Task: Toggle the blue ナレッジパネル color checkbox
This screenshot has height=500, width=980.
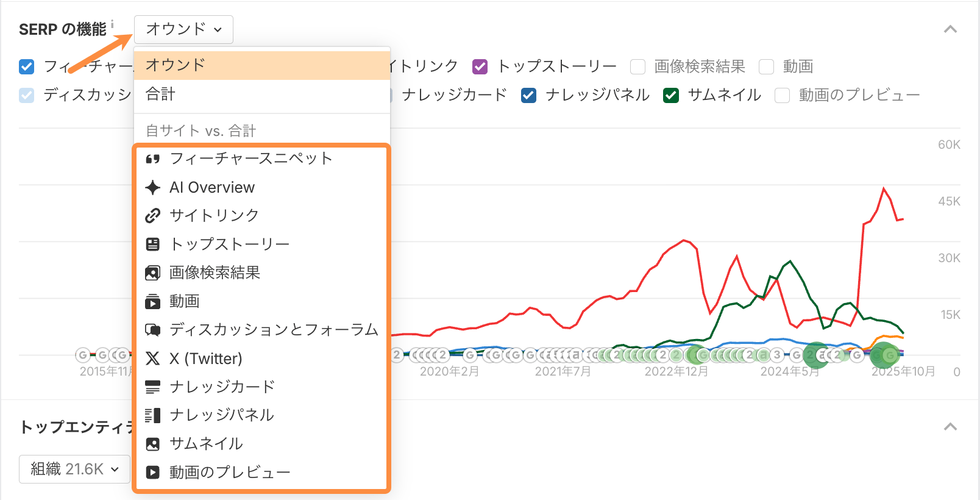Action: pos(529,95)
